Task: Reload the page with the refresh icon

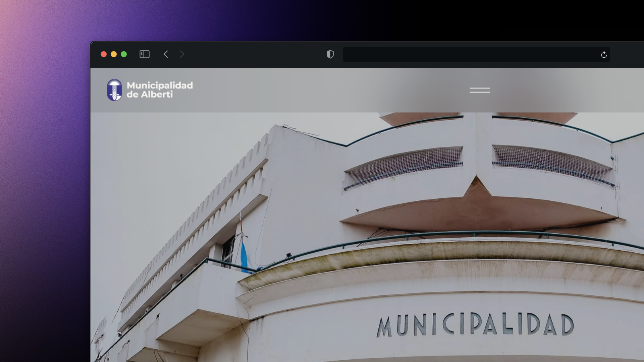Action: (x=604, y=54)
